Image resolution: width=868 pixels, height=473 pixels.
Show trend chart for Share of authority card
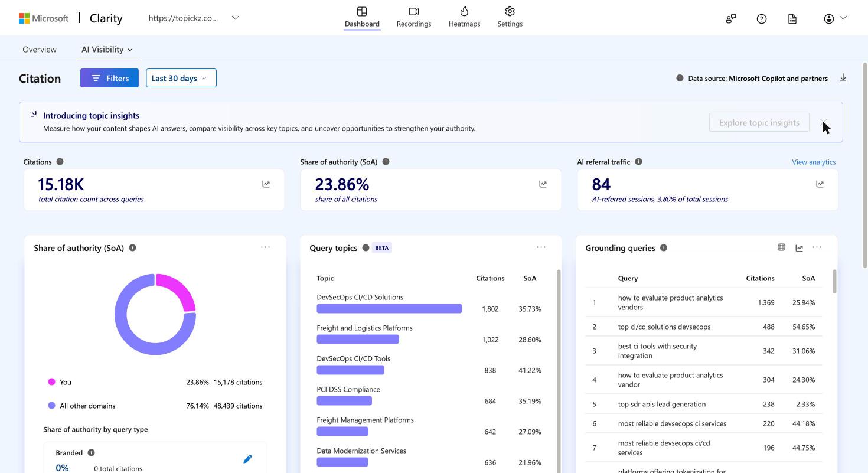coord(543,184)
